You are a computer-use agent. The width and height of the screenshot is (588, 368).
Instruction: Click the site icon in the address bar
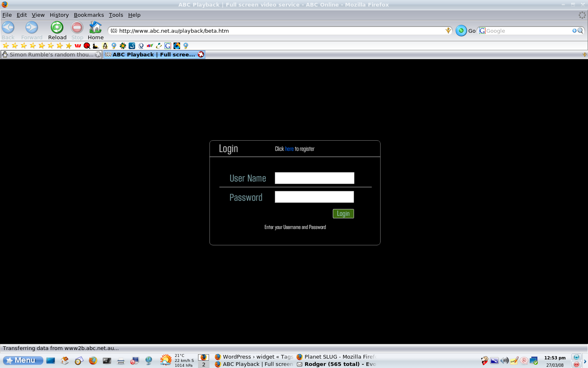coord(114,31)
